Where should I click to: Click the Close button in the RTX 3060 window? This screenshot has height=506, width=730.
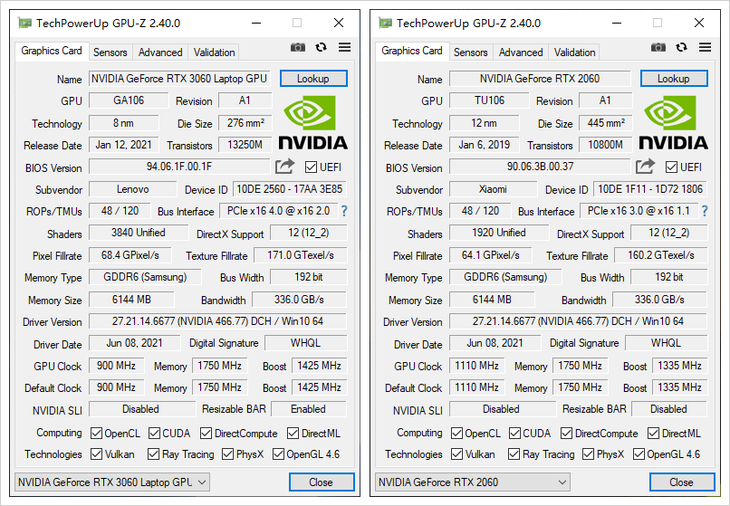point(321,482)
